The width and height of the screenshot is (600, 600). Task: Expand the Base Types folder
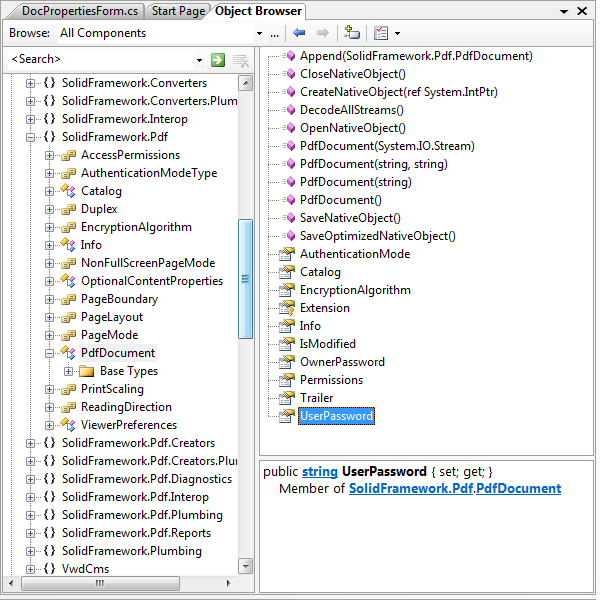tap(68, 371)
